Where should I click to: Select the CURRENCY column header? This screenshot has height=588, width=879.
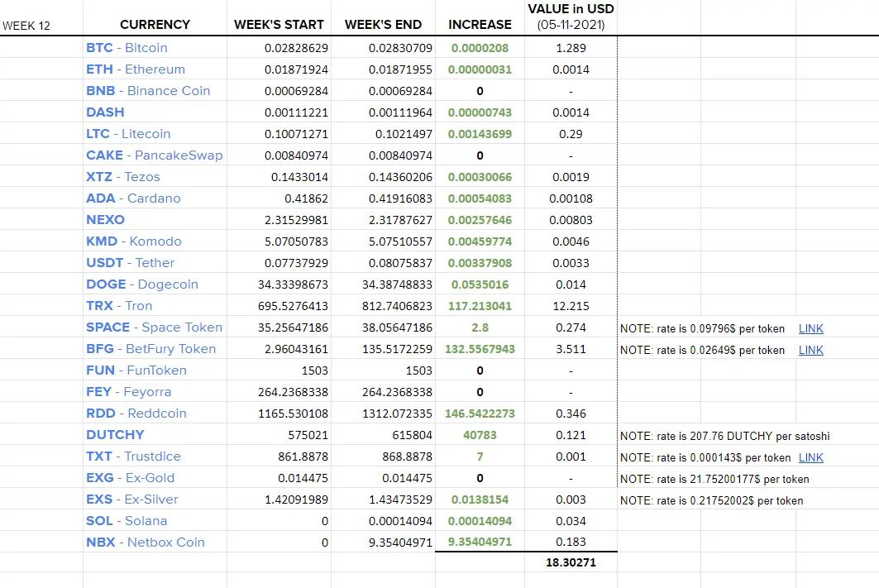pyautogui.click(x=155, y=25)
